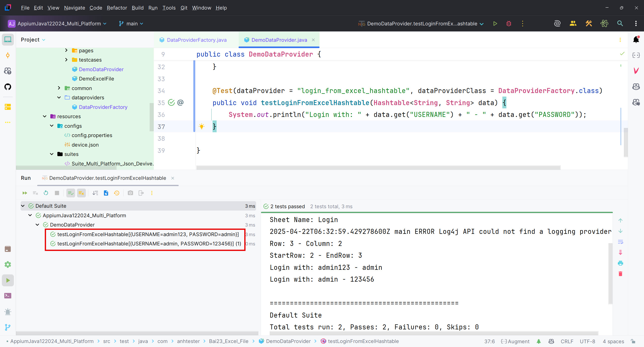Select config.properties file
Viewport: 644px width, 347px height.
[92, 135]
